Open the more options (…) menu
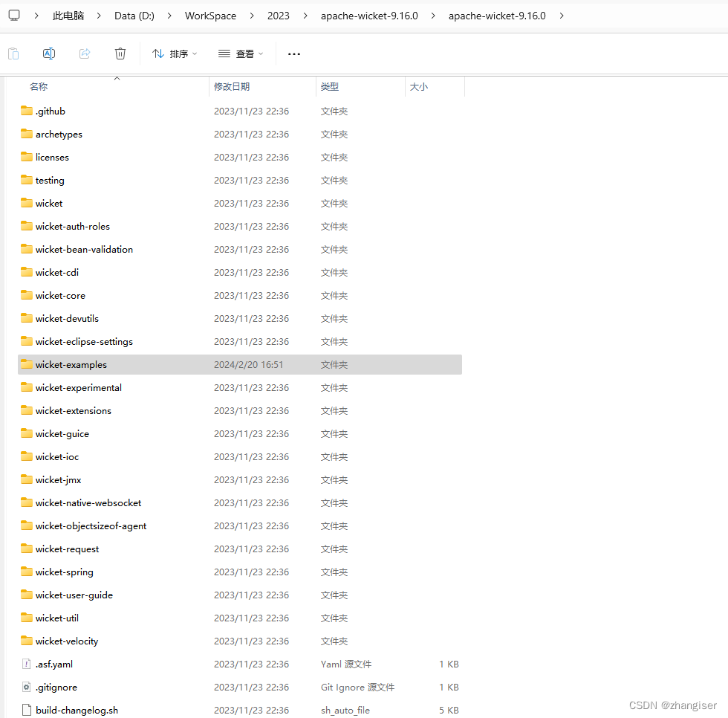Screen dimensions: 728x718 [293, 53]
